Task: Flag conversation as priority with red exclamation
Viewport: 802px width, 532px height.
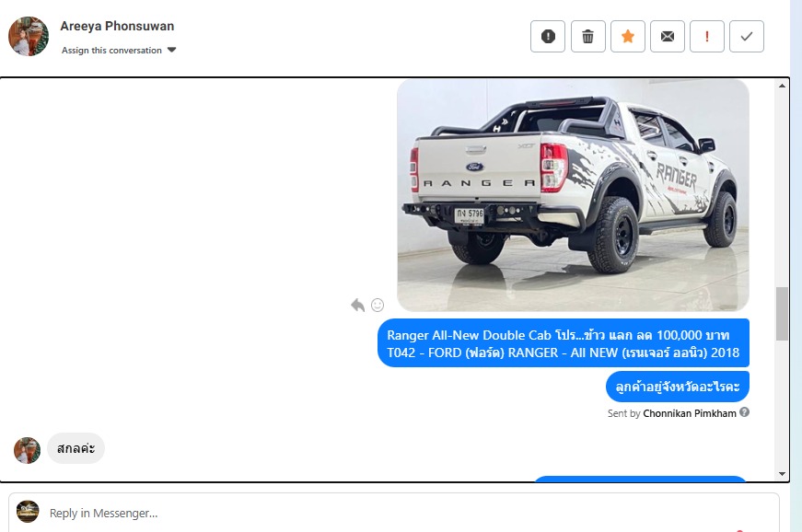Action: pos(707,36)
